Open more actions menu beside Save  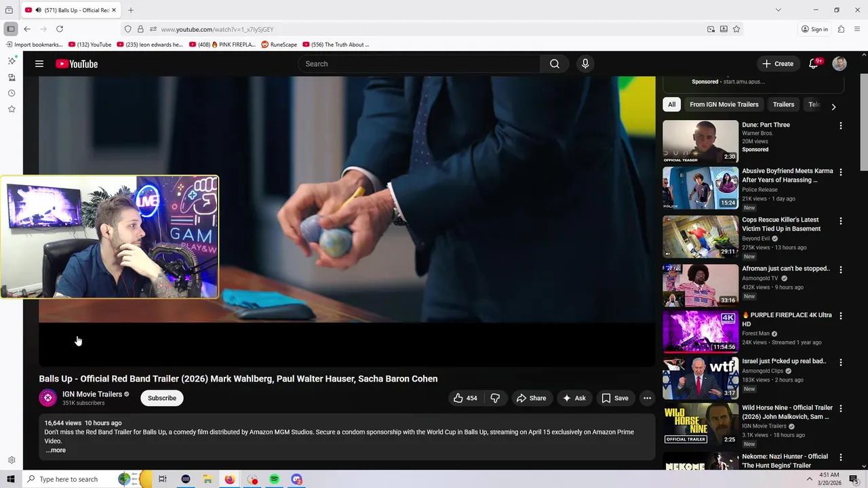point(647,398)
